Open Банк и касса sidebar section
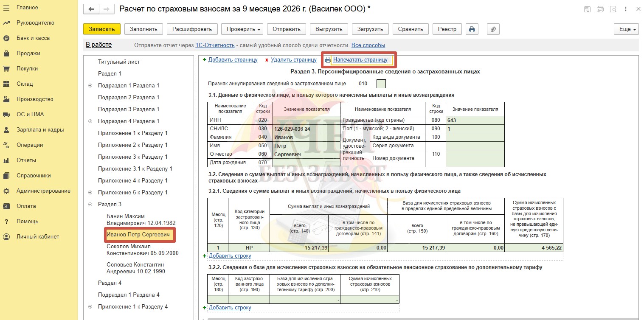 click(33, 38)
